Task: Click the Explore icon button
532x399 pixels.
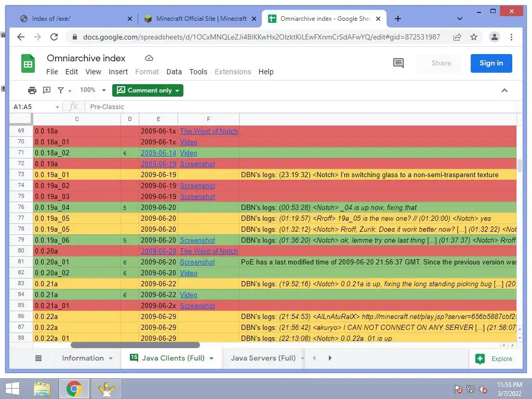Action: pyautogui.click(x=480, y=358)
